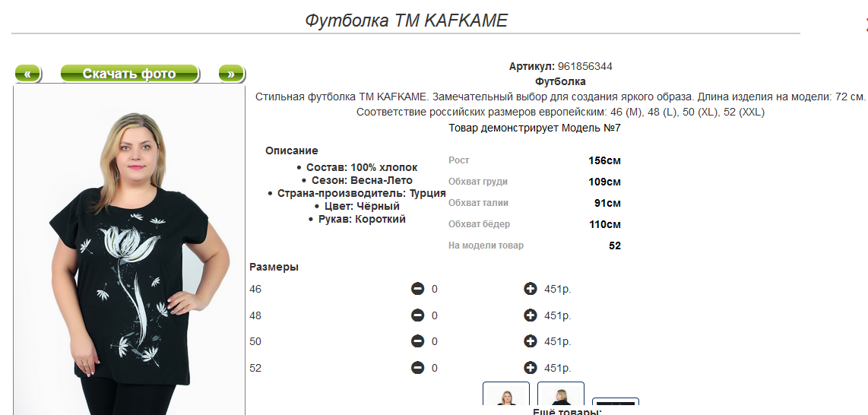This screenshot has width=868, height=415.
Task: Click the size correspondence line 46 (M), 48 (L)
Action: coord(560,112)
